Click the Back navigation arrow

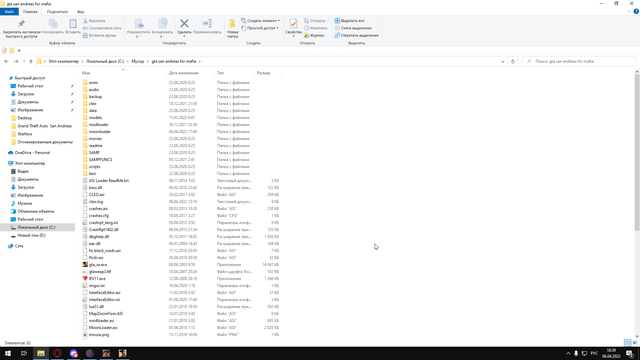(6, 61)
